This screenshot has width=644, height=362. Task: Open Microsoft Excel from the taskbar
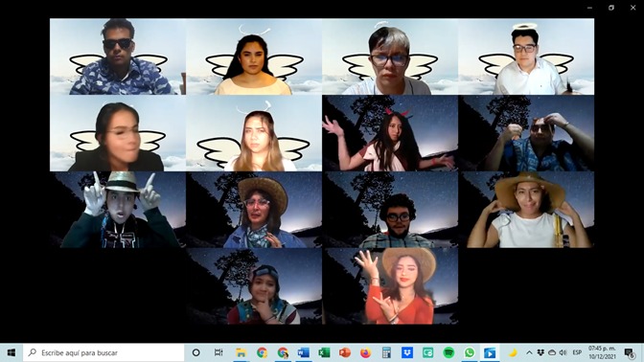pos(324,352)
